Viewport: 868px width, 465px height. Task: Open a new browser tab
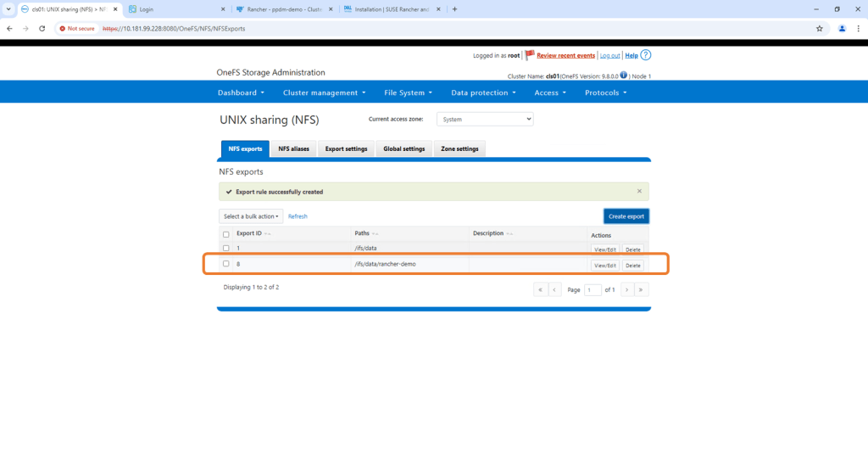point(455,9)
